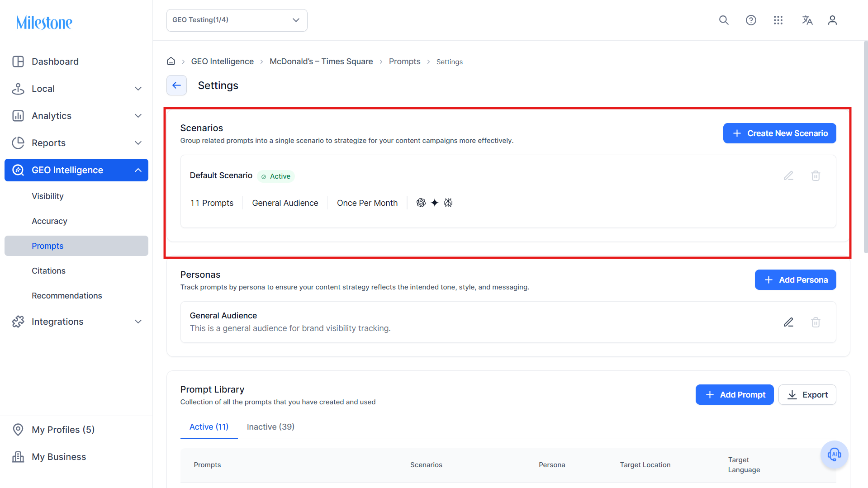Screen dimensions: 868x488
Task: Click the Dashboard sidebar icon
Action: (x=18, y=62)
